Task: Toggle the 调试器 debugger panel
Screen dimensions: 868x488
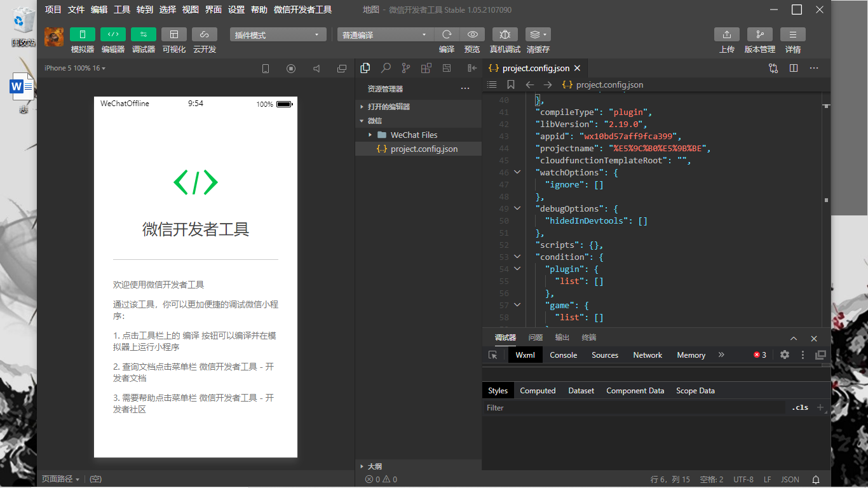Action: click(144, 34)
